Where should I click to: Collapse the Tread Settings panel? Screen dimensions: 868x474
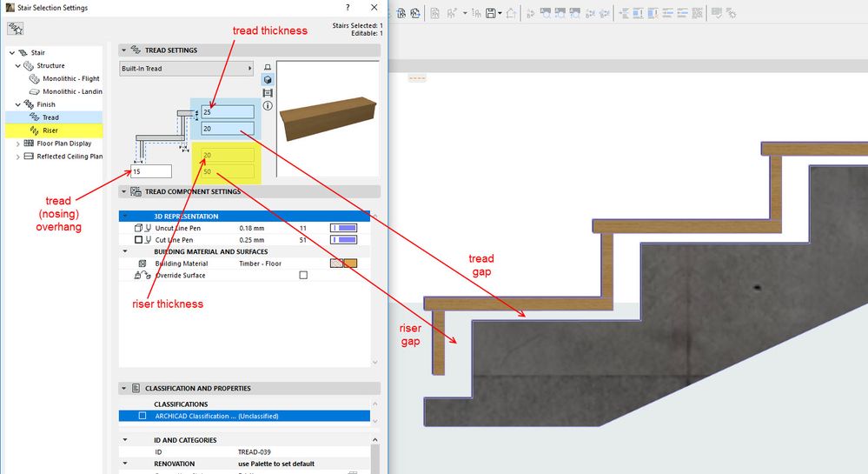[124, 50]
